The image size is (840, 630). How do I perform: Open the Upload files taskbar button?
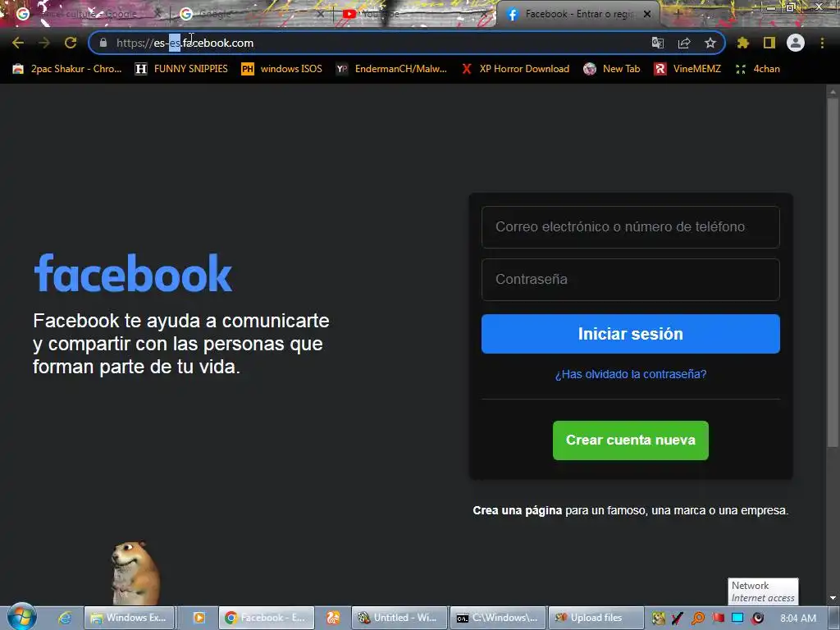(x=596, y=618)
